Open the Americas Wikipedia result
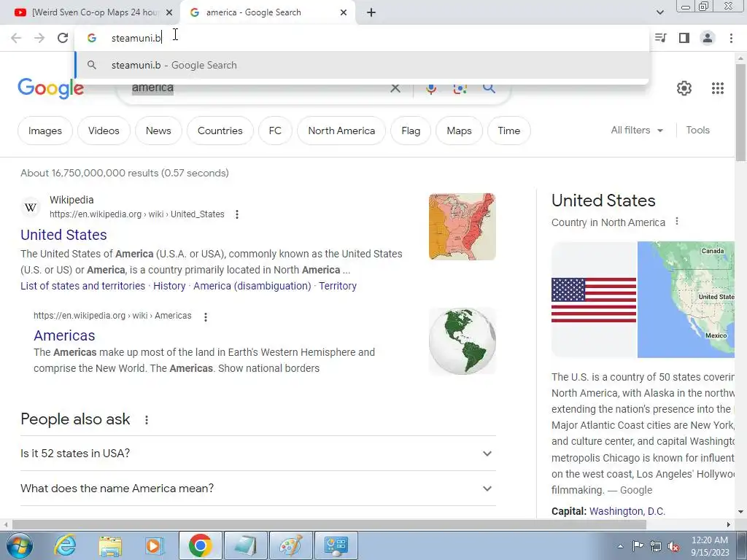Viewport: 747px width, 560px height. (x=64, y=335)
